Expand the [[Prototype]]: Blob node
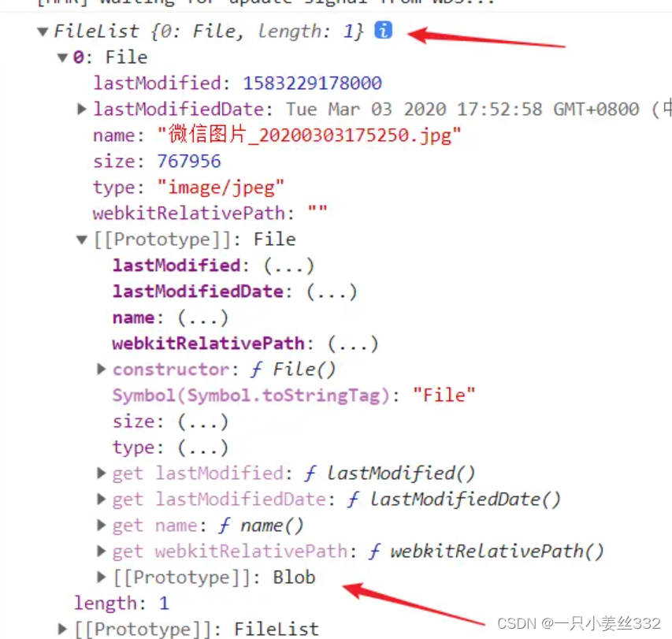 (101, 577)
